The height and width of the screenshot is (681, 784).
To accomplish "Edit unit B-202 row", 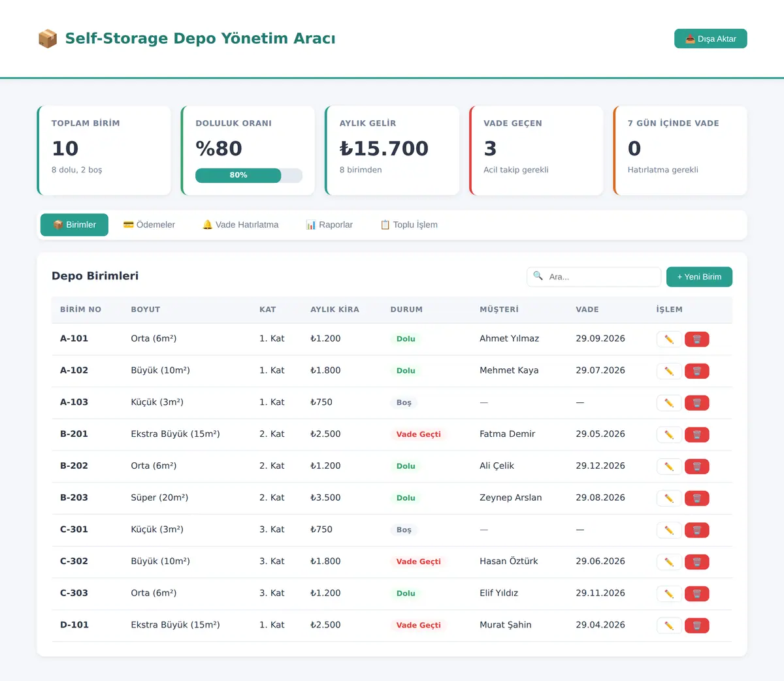I will click(669, 467).
